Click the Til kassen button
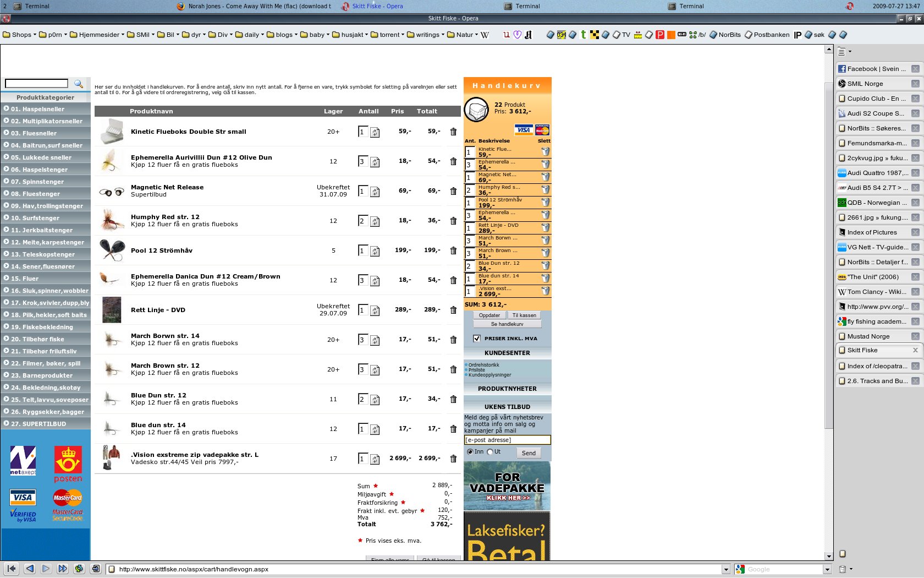This screenshot has height=578, width=924. (524, 315)
